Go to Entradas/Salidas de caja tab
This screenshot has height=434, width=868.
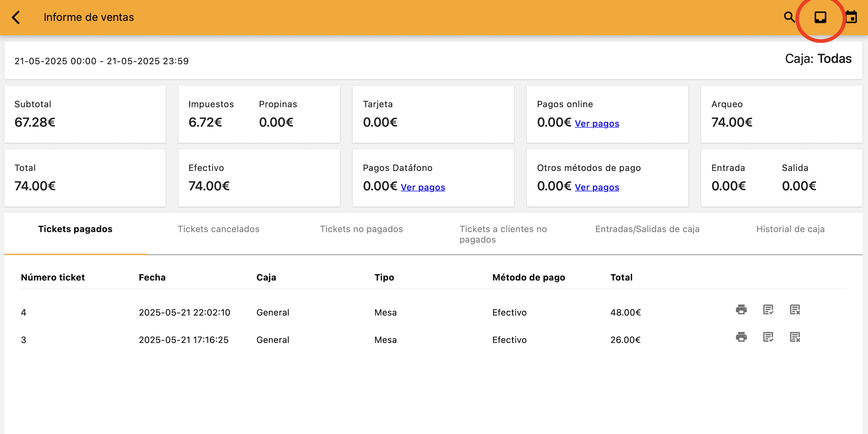click(x=647, y=229)
